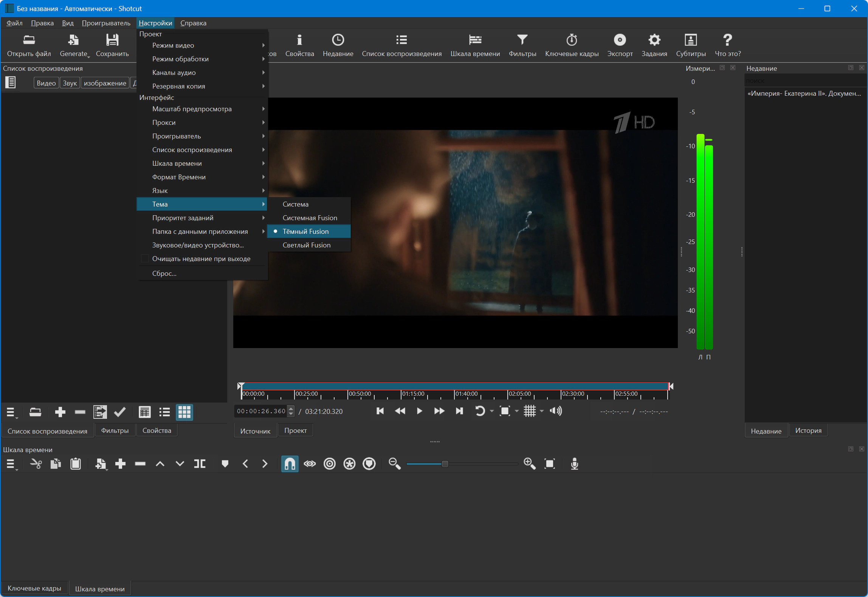Click the Видео filter button in the playlist
Image resolution: width=868 pixels, height=597 pixels.
pos(46,83)
